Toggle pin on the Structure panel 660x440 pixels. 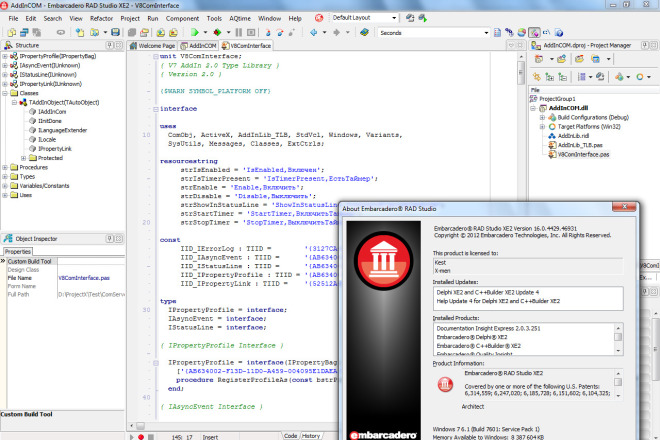tap(110, 45)
